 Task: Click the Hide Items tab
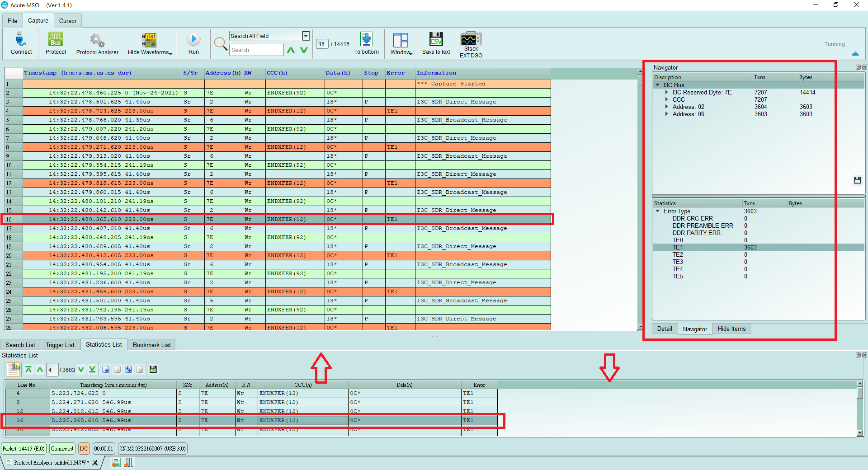[x=731, y=329]
